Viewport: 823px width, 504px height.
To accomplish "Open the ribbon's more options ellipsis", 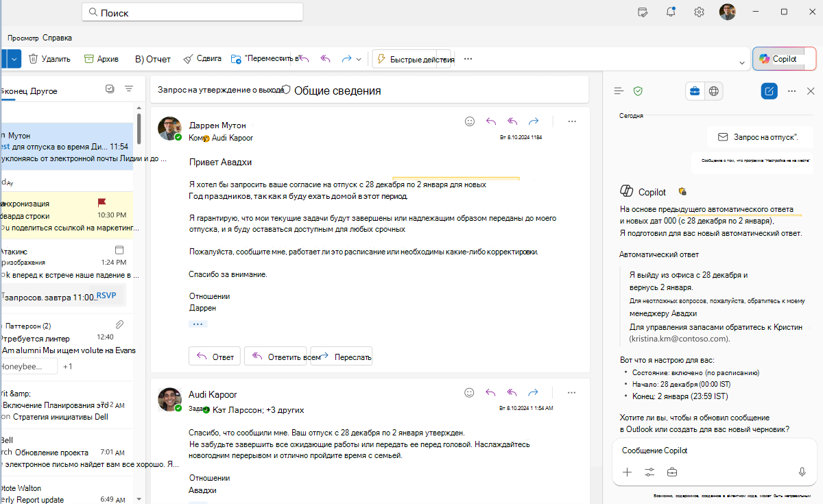I will click(468, 59).
